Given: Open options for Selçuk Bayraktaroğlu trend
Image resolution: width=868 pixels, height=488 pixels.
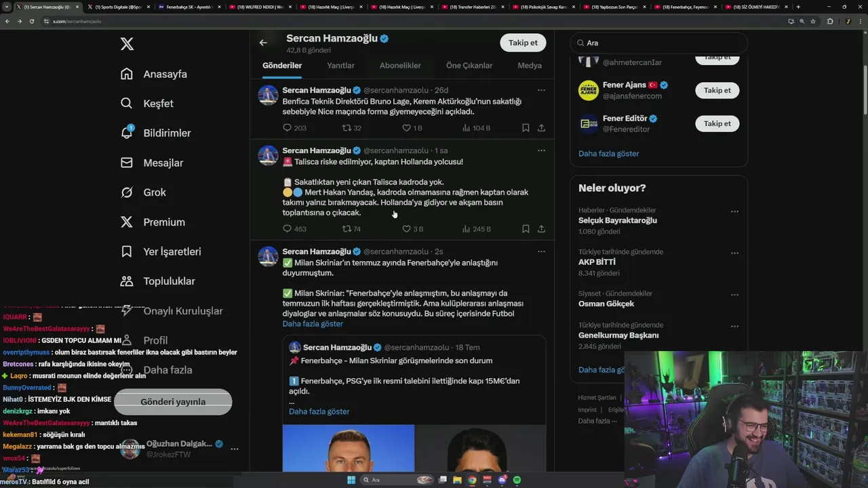Looking at the screenshot, I should point(734,211).
